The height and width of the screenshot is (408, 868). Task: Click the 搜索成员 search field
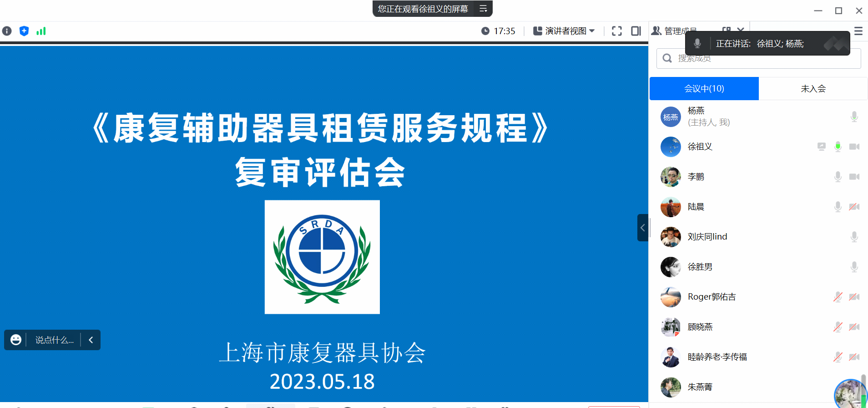(764, 58)
